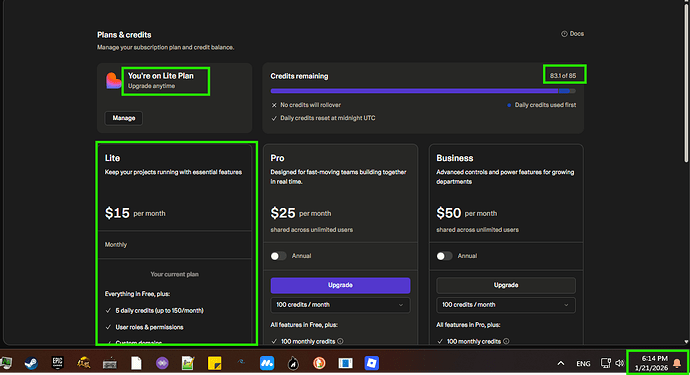Click the Manage plan button
The width and height of the screenshot is (690, 375).
[x=124, y=118]
